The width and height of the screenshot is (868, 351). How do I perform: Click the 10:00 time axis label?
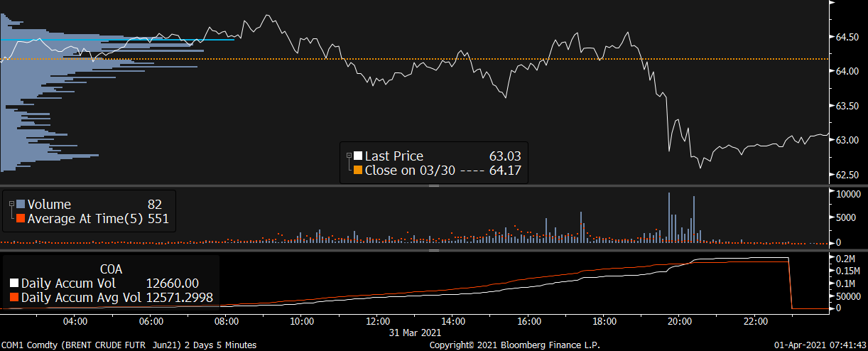302,321
